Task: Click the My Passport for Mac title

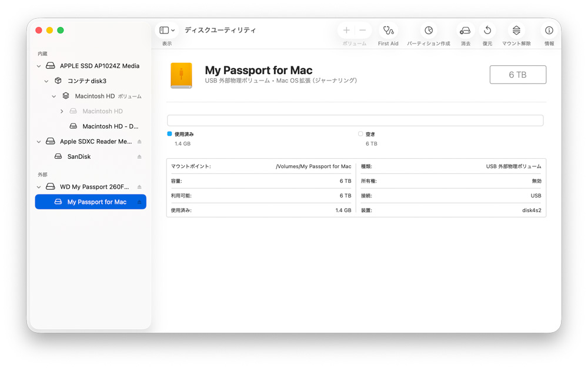Action: click(258, 70)
